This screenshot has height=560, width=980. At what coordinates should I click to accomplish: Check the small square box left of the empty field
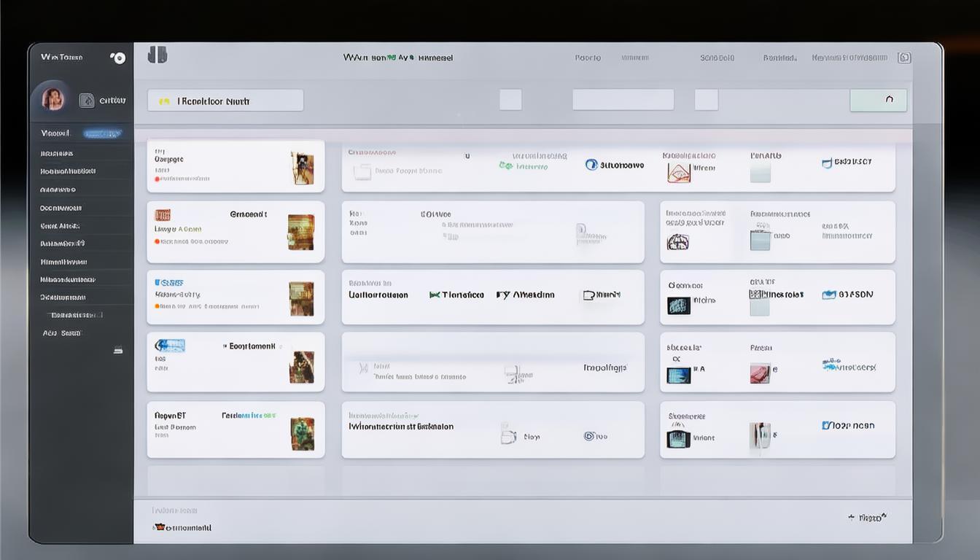click(x=510, y=100)
